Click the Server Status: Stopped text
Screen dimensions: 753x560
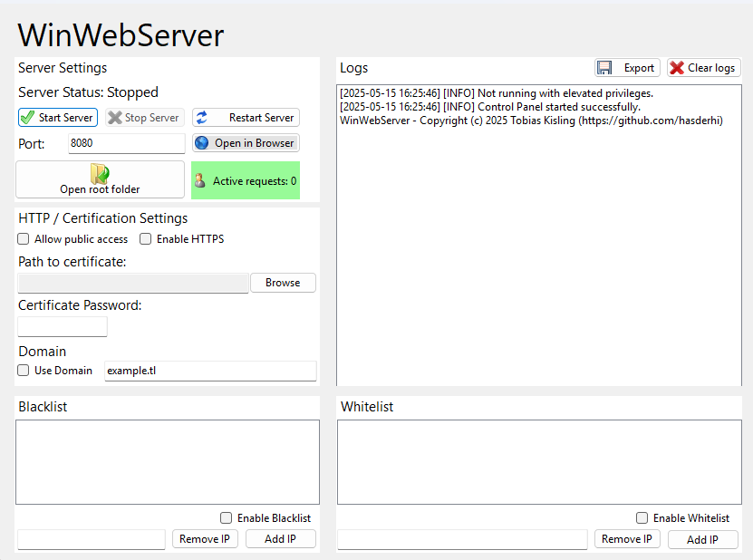89,92
